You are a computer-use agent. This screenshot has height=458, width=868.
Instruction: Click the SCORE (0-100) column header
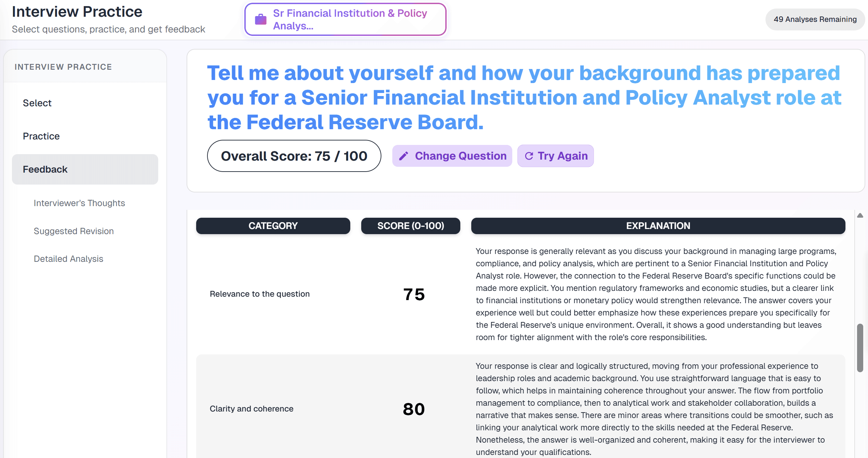[x=410, y=226]
